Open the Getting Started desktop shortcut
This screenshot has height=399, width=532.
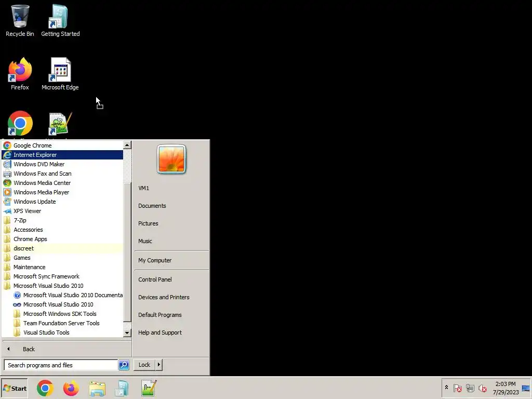60,20
